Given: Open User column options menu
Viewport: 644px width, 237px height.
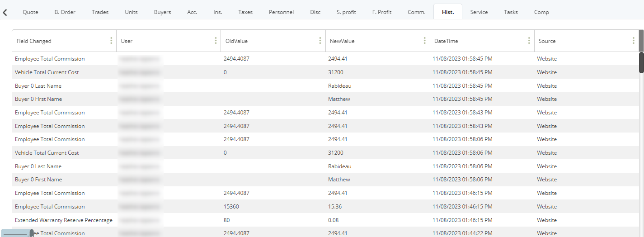Looking at the screenshot, I should click(x=216, y=41).
